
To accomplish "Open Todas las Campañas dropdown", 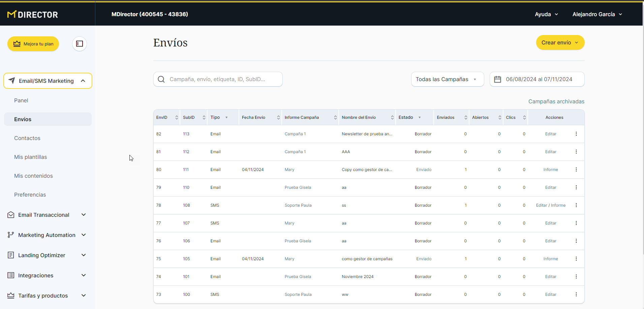I will click(x=447, y=79).
